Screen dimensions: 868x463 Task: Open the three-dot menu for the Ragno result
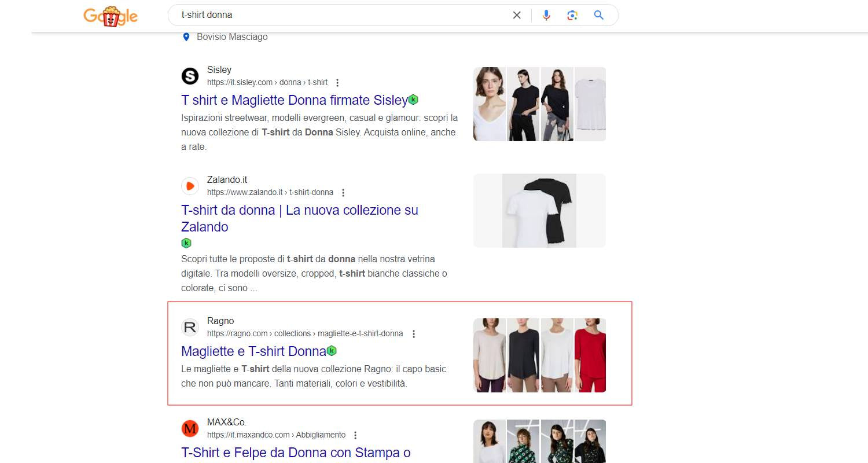pyautogui.click(x=413, y=334)
